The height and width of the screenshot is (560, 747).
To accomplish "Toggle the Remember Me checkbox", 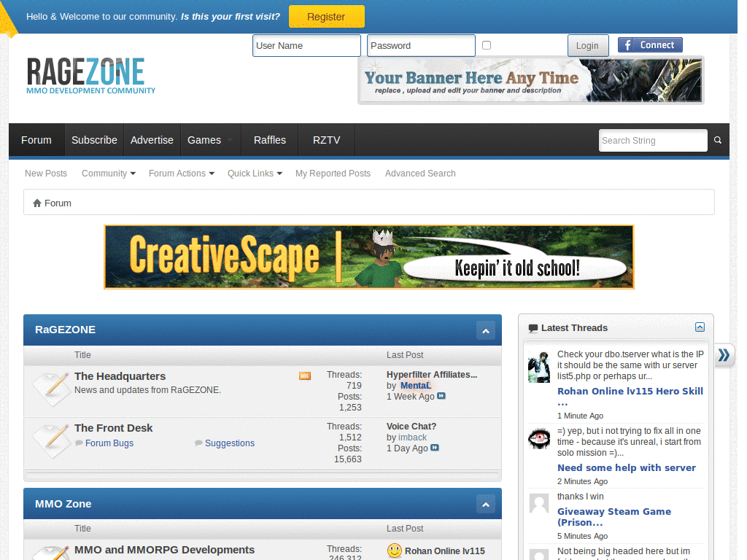I will pos(487,45).
